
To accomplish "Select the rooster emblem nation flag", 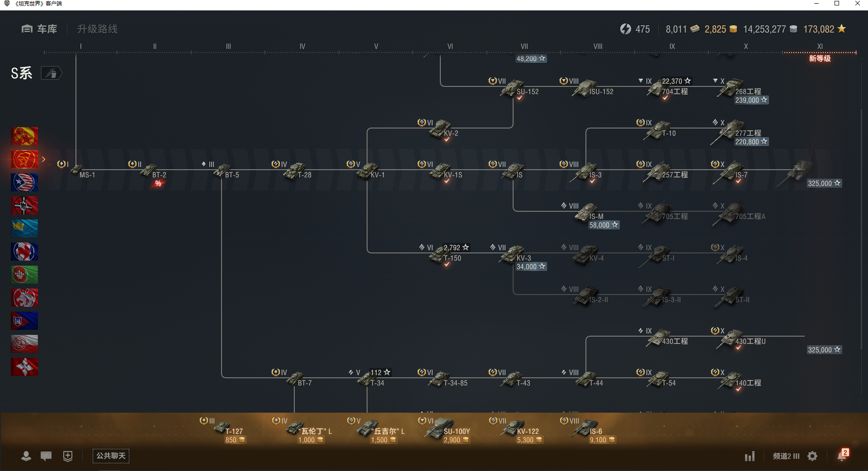I will (x=24, y=252).
